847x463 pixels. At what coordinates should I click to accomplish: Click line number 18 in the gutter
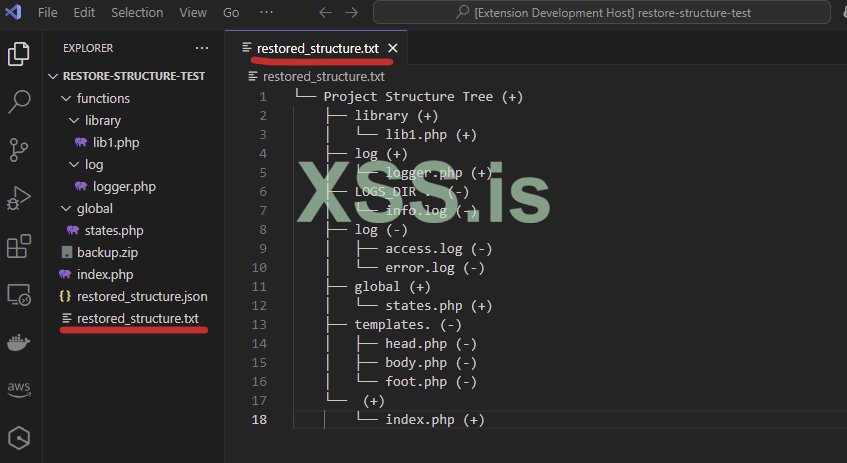coord(259,420)
